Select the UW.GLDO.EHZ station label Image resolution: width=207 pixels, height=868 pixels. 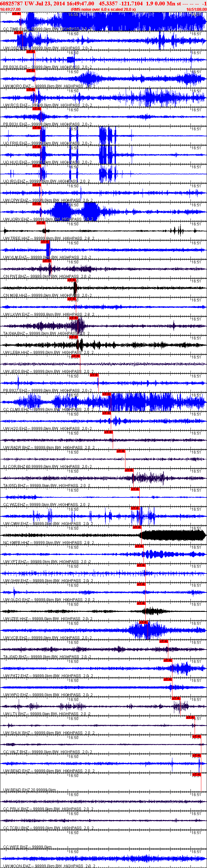pyautogui.click(x=49, y=600)
